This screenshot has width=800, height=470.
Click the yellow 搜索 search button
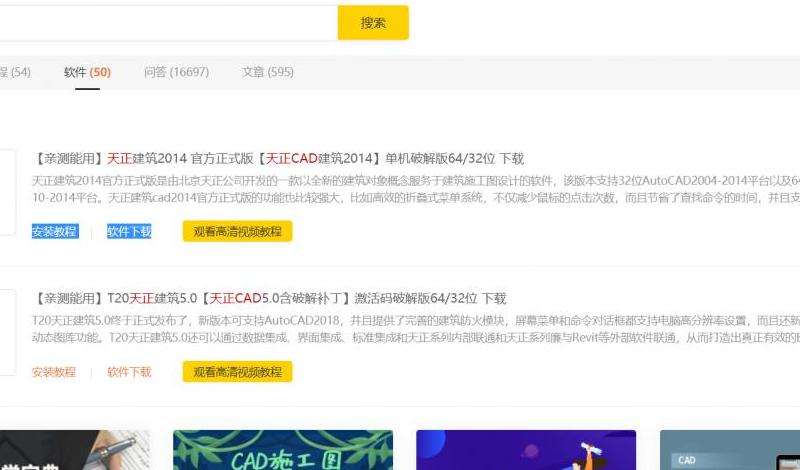[373, 22]
